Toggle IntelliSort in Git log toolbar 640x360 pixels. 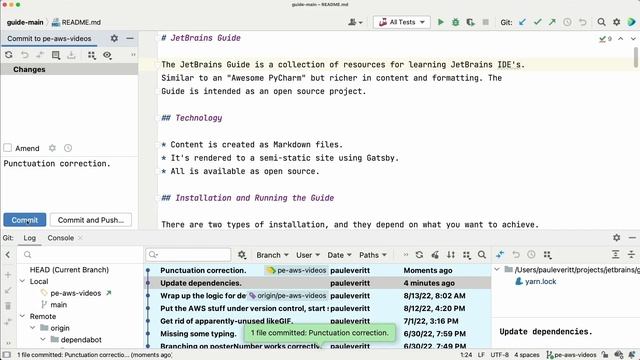451,255
